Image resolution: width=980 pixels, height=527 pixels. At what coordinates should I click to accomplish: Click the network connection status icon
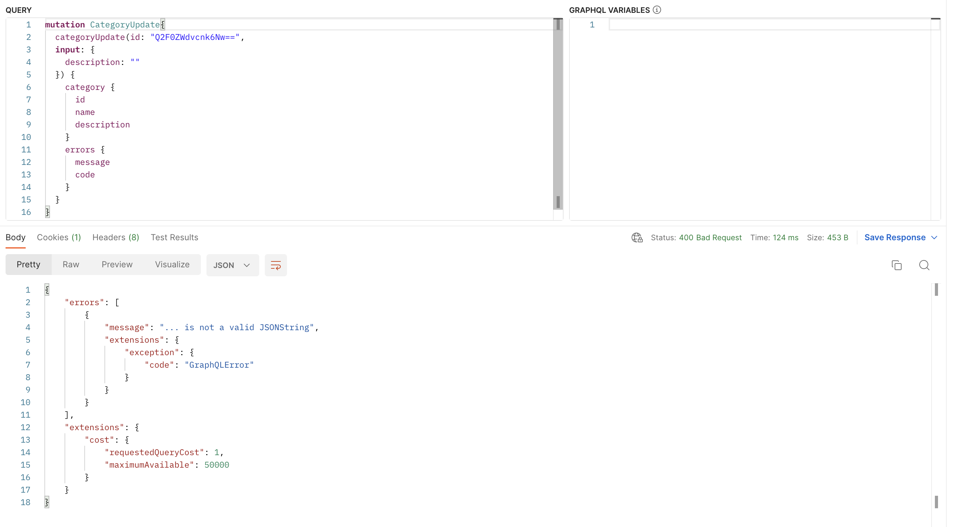click(x=636, y=237)
